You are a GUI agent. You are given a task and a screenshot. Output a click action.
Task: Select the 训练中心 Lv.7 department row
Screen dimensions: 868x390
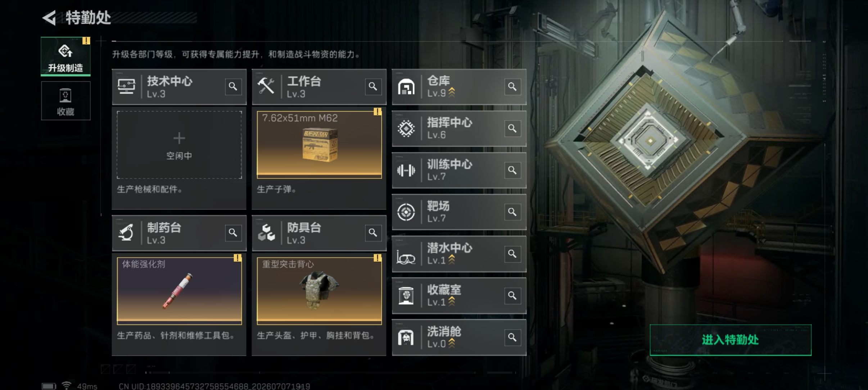point(459,170)
